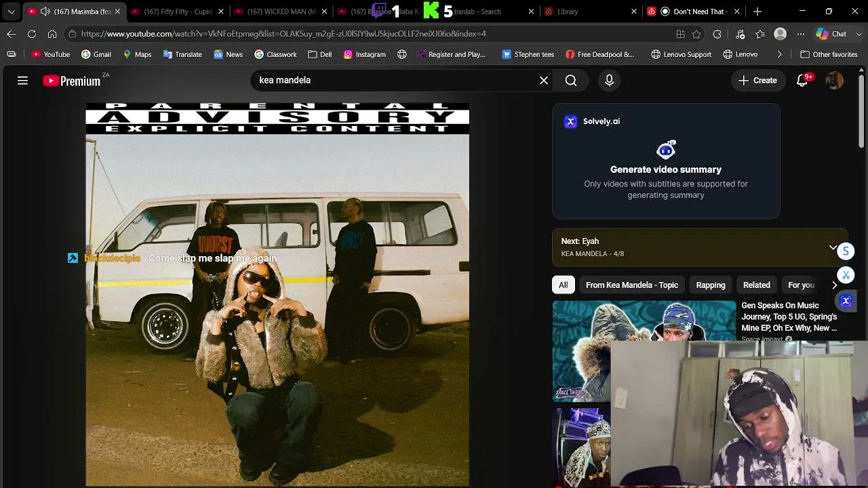868x488 pixels.
Task: Open the Other favorites folder
Action: click(829, 54)
